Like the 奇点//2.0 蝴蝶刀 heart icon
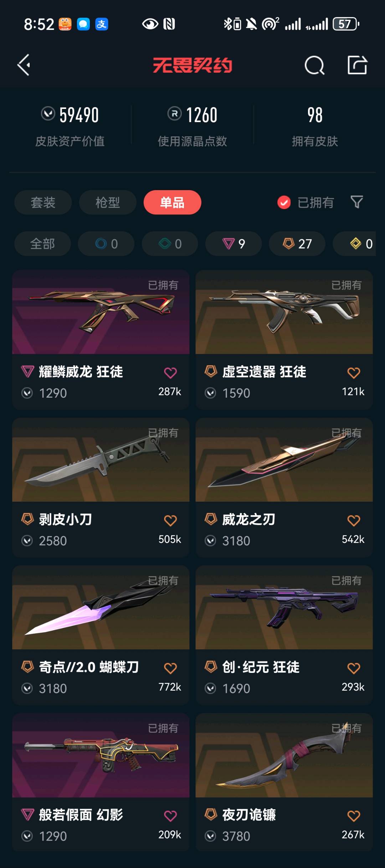The height and width of the screenshot is (868, 385). click(170, 668)
